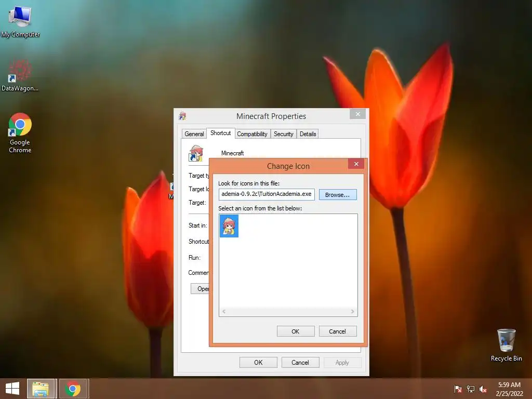The image size is (532, 399).
Task: Open File Explorer from the taskbar
Action: pyautogui.click(x=41, y=389)
